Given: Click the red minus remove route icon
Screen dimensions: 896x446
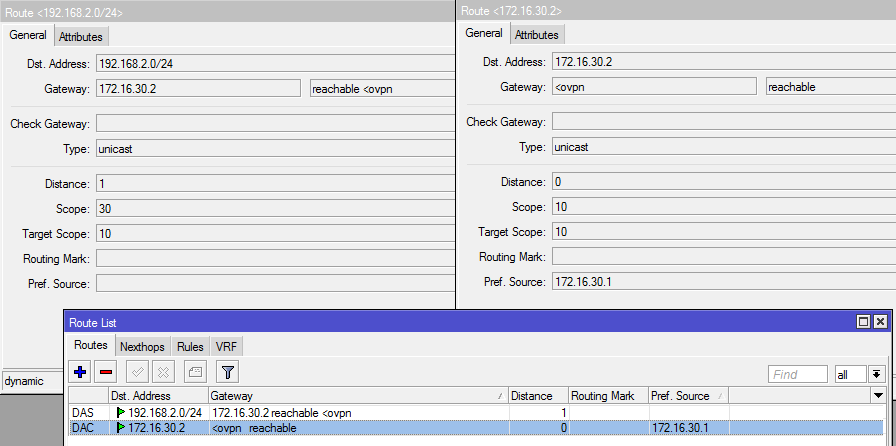Looking at the screenshot, I should (x=106, y=372).
